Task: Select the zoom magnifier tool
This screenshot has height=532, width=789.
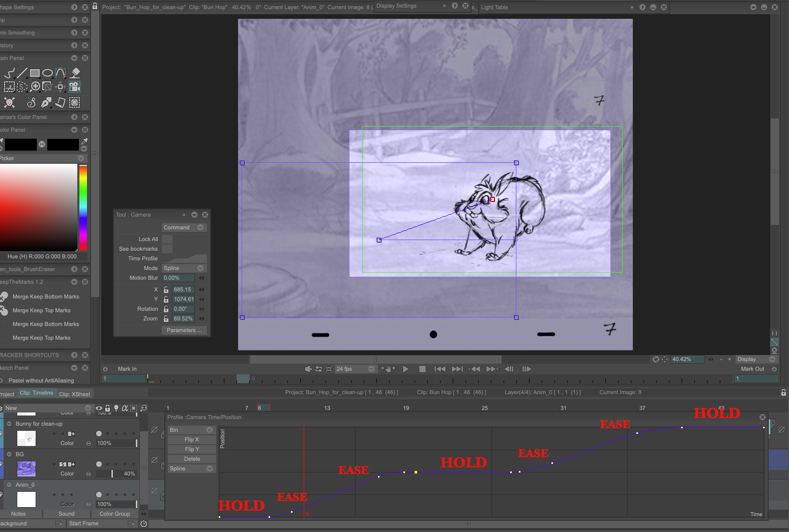Action: coord(35,86)
